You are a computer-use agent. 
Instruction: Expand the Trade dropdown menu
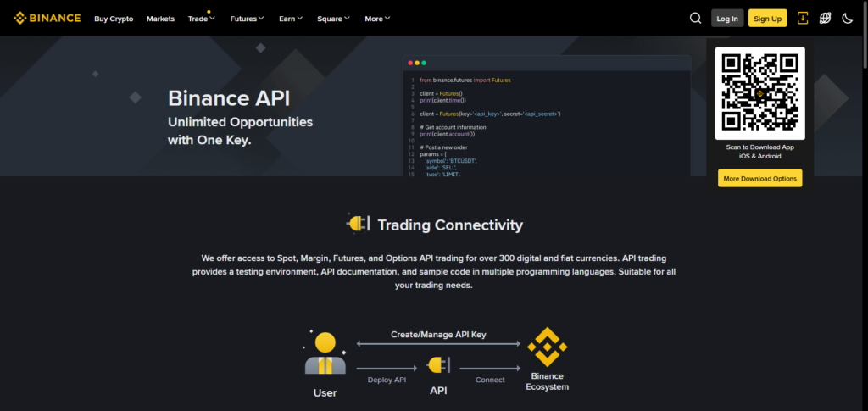[202, 19]
